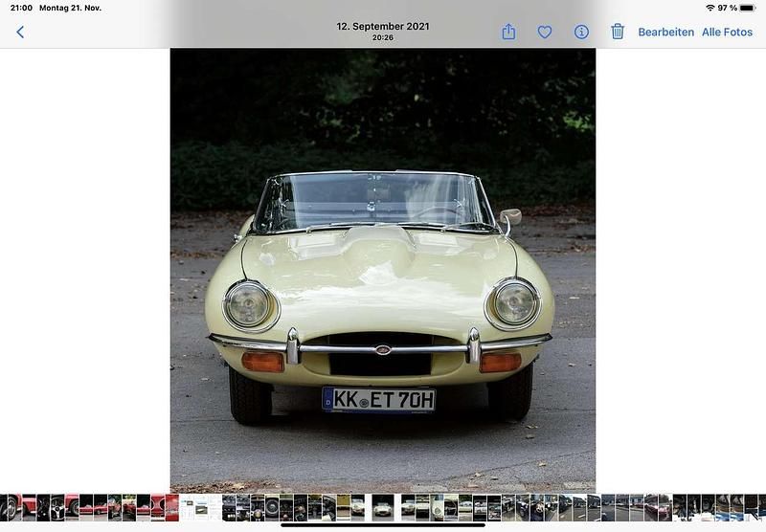
Task: Tap the main yellow Jaguar photo
Action: (382, 270)
